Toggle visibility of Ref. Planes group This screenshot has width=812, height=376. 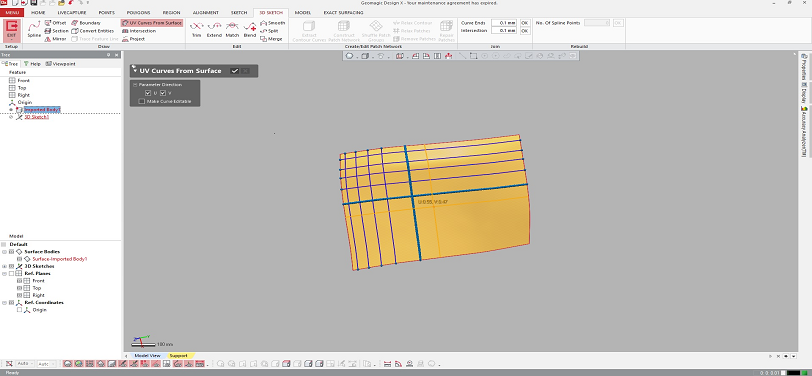(x=11, y=273)
